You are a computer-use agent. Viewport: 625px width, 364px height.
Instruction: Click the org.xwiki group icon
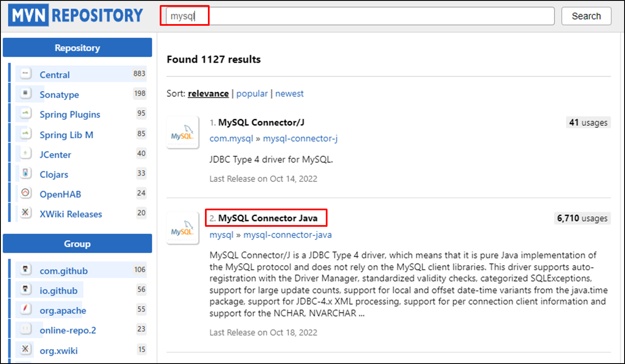coord(26,349)
